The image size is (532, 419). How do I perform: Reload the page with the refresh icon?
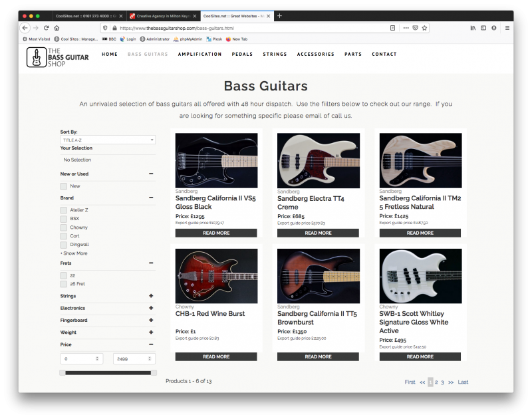(47, 28)
